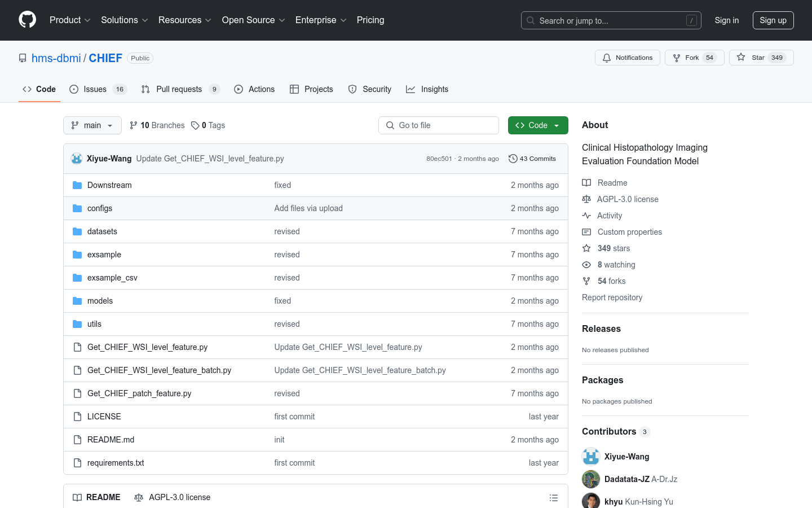The width and height of the screenshot is (812, 508).
Task: Open Get_CHIEF_WSI_level_feature.py file
Action: click(147, 347)
